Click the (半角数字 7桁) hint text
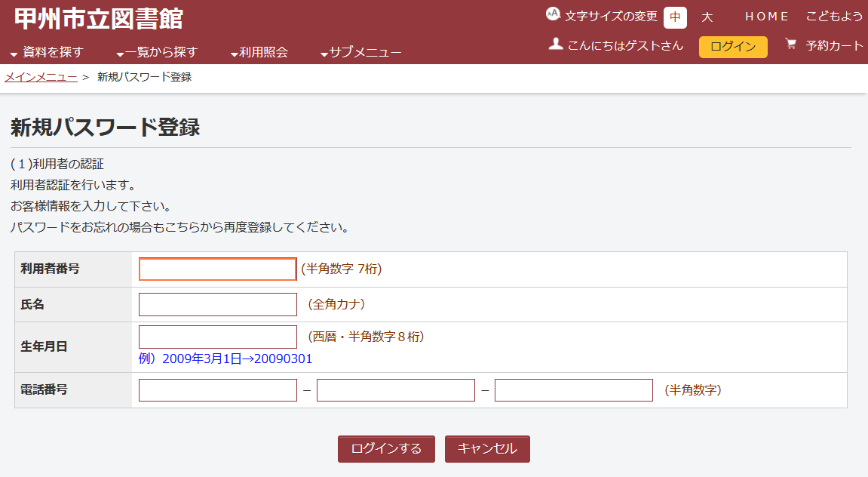This screenshot has height=477, width=868. tap(342, 269)
